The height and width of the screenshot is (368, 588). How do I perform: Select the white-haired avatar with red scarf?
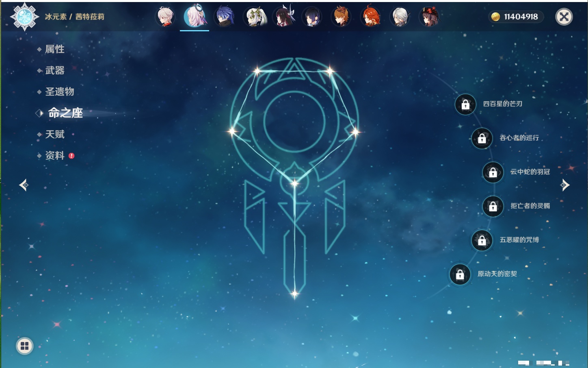click(x=165, y=17)
